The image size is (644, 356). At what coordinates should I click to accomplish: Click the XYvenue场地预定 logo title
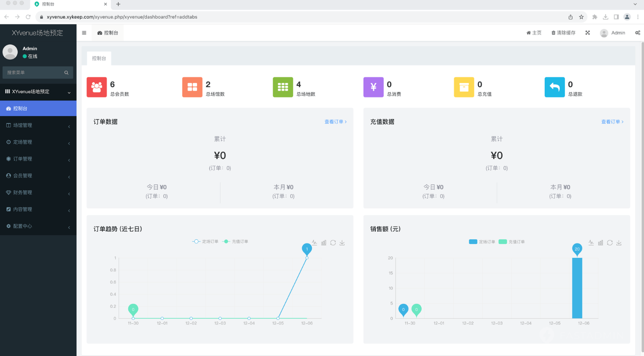(x=38, y=33)
